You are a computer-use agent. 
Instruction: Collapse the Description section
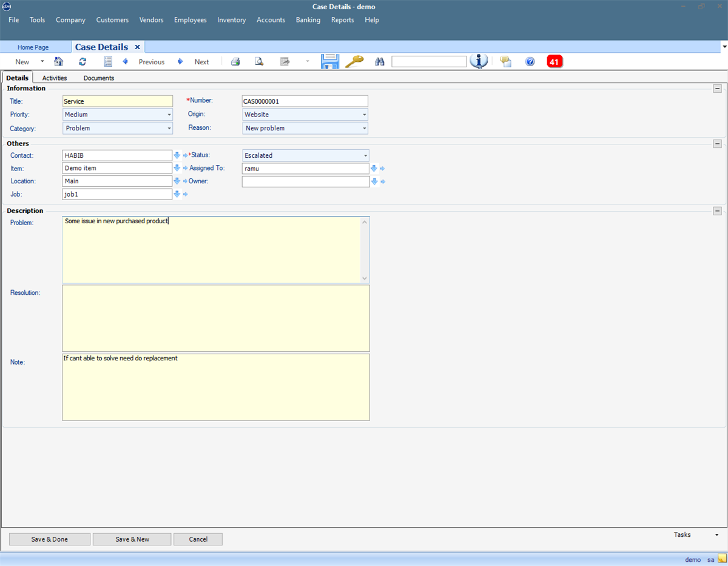pyautogui.click(x=718, y=211)
